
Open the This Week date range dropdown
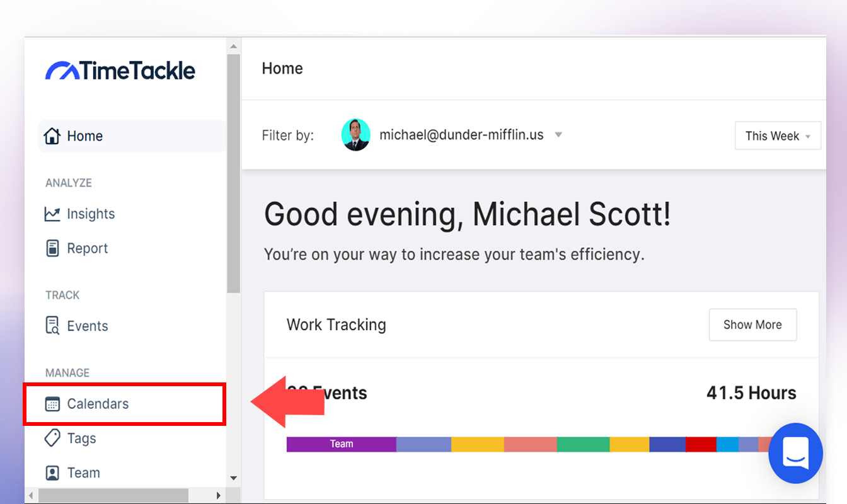tap(778, 135)
